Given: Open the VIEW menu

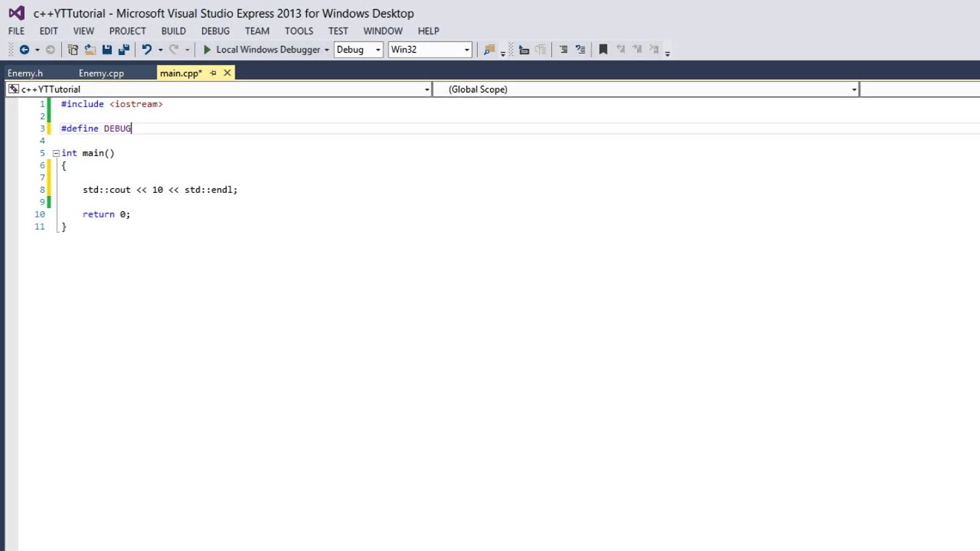Looking at the screenshot, I should coord(83,31).
